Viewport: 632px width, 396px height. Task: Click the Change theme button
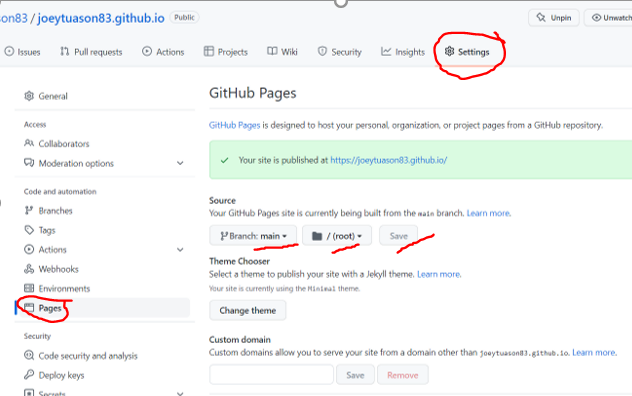click(248, 311)
